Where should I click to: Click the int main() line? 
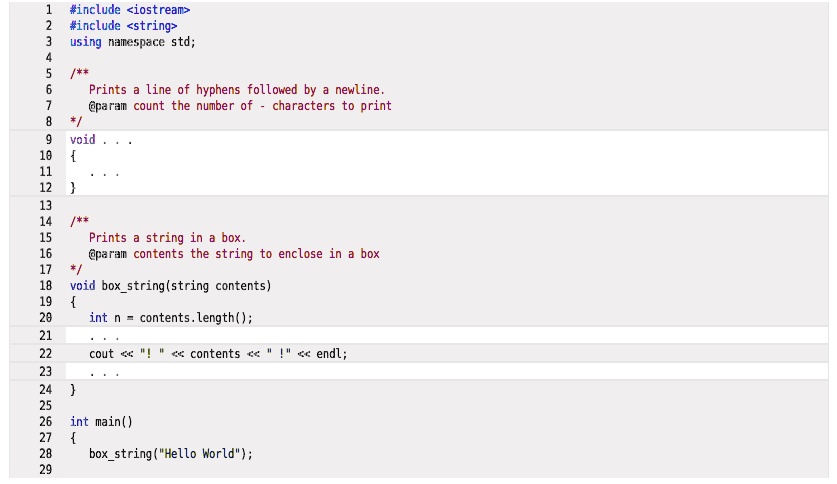tap(101, 422)
